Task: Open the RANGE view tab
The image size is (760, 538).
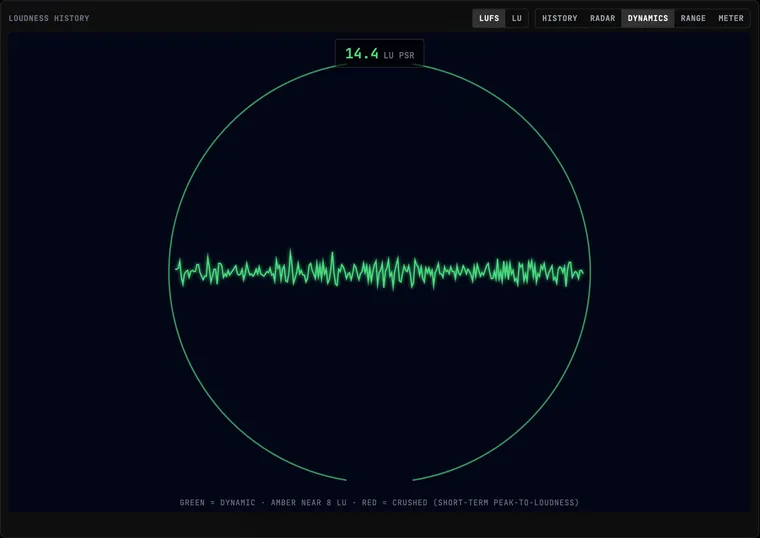Action: pos(693,18)
